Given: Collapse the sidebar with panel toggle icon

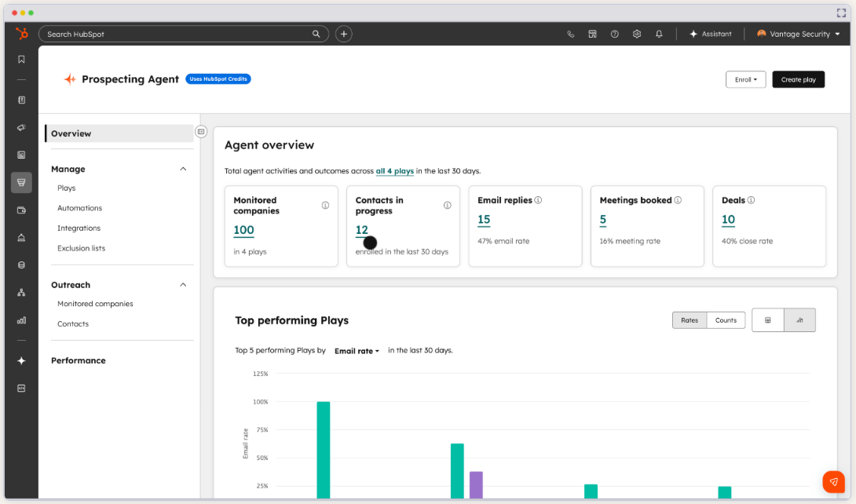Looking at the screenshot, I should 201,131.
